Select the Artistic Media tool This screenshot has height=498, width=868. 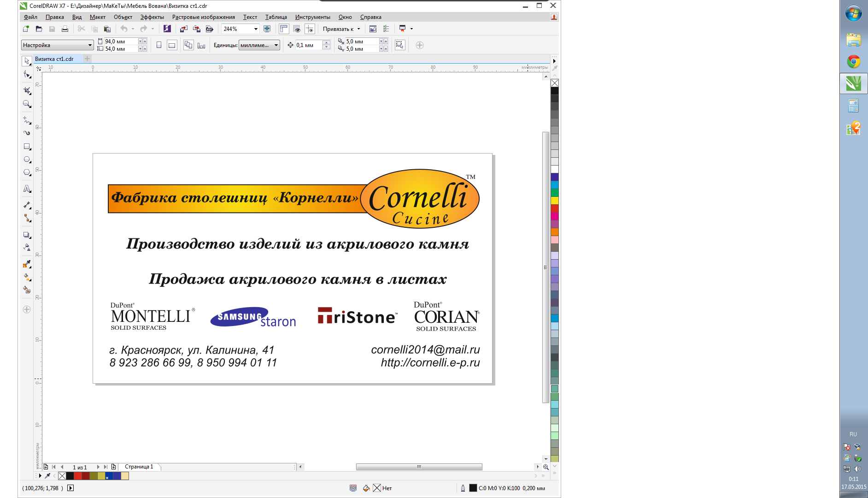(x=27, y=133)
